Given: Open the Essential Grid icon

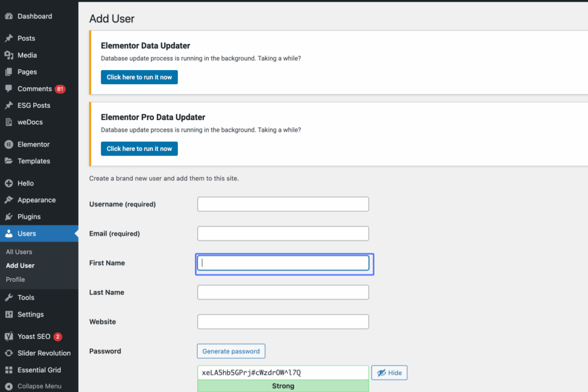Looking at the screenshot, I should pyautogui.click(x=9, y=370).
